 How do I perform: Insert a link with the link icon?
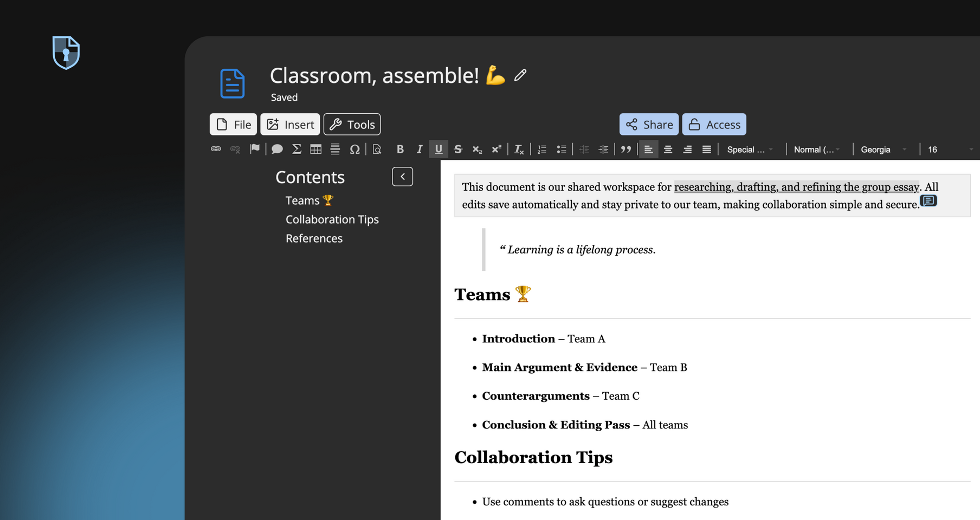[x=216, y=149]
